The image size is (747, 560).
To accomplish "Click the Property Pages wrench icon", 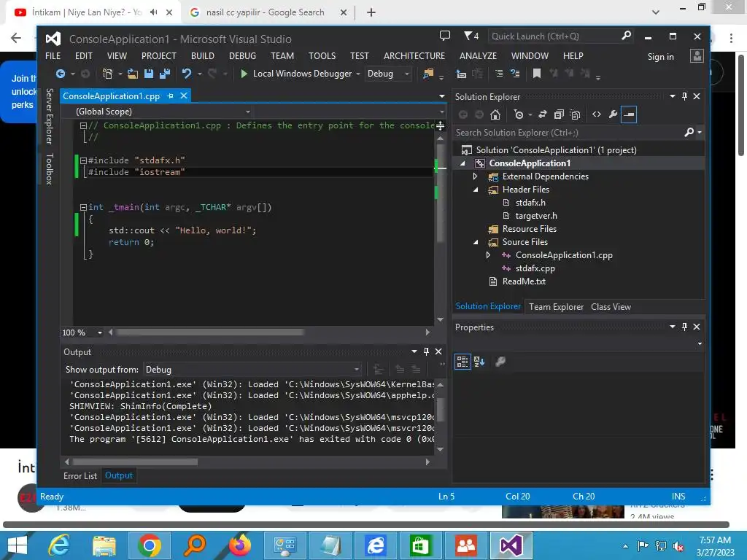I will [x=500, y=362].
